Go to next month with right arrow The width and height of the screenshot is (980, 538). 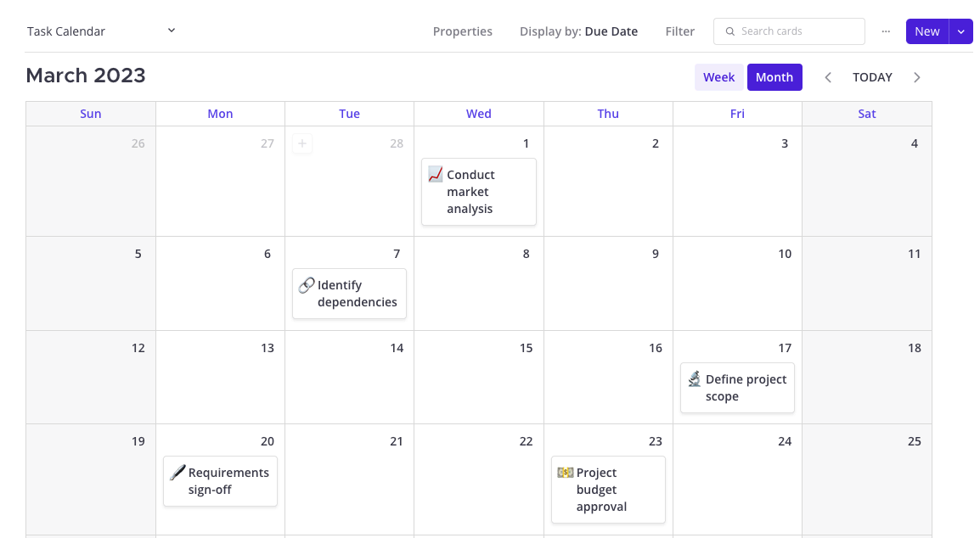pyautogui.click(x=917, y=77)
